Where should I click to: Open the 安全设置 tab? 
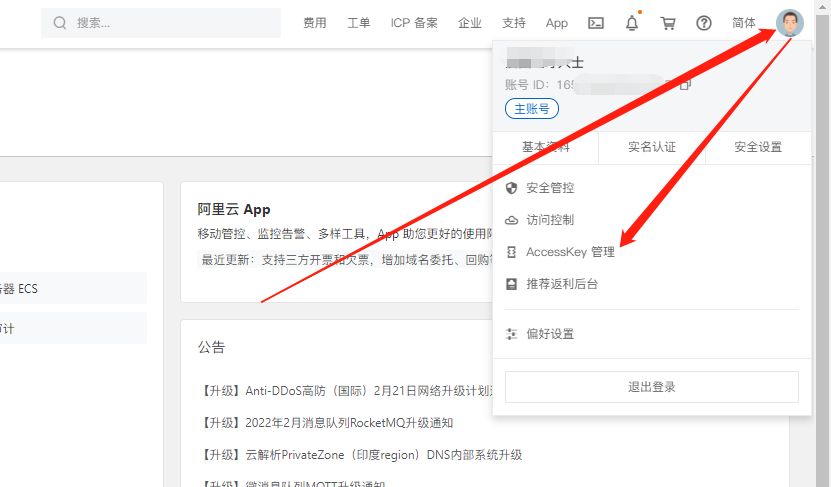tap(758, 147)
